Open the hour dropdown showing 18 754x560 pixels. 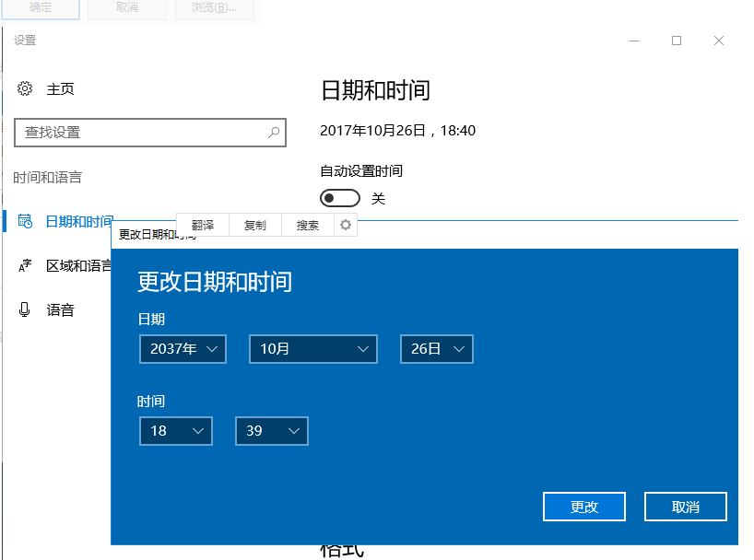[175, 431]
